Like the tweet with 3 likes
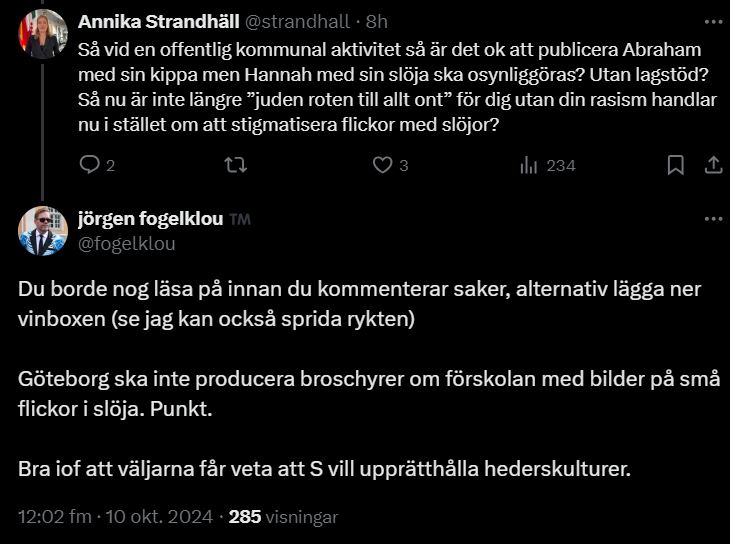 pos(382,165)
